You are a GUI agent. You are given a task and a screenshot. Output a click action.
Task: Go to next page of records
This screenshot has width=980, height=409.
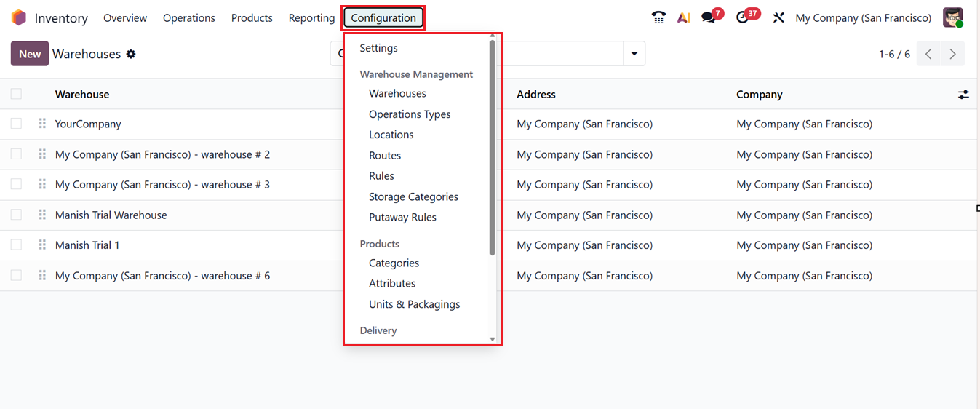point(952,54)
